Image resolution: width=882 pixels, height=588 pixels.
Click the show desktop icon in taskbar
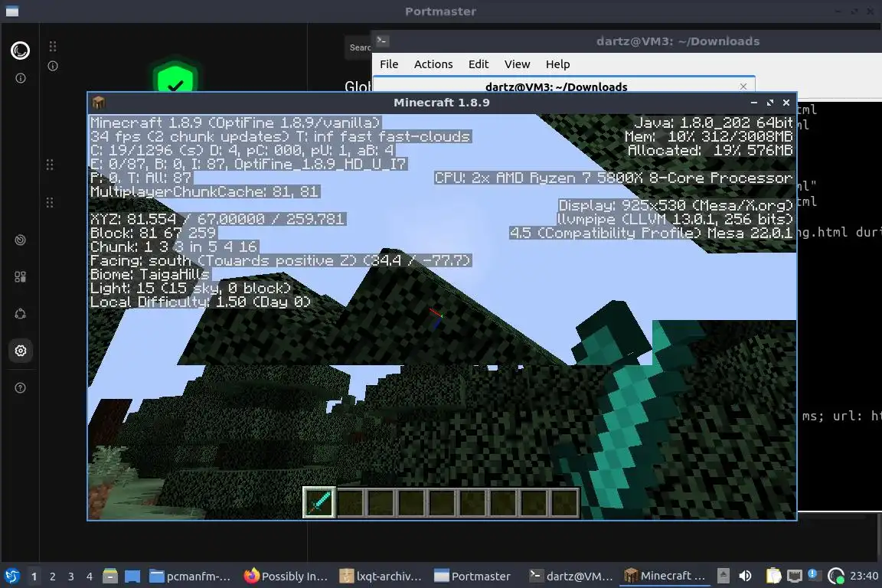[132, 576]
